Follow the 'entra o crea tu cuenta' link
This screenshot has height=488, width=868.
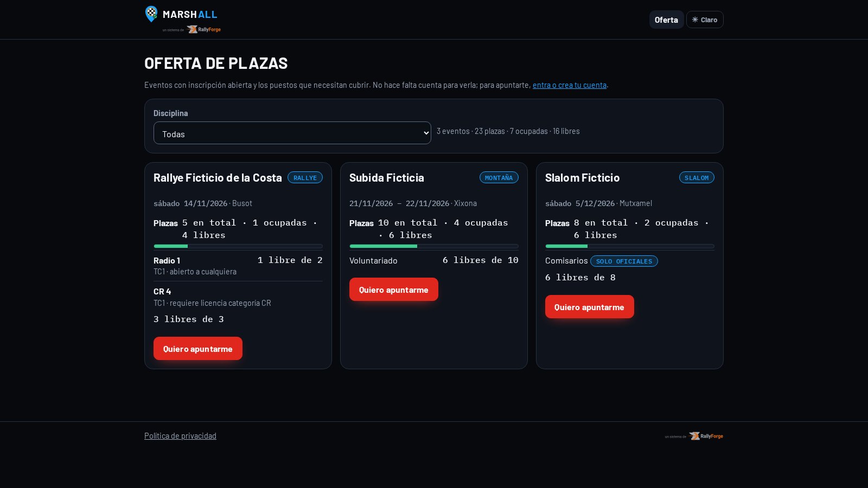coord(570,85)
